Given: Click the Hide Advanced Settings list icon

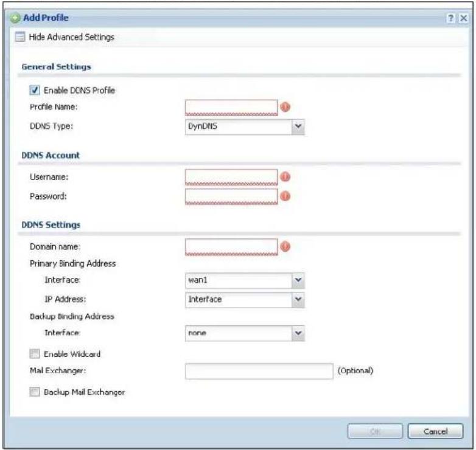Looking at the screenshot, I should (20, 37).
